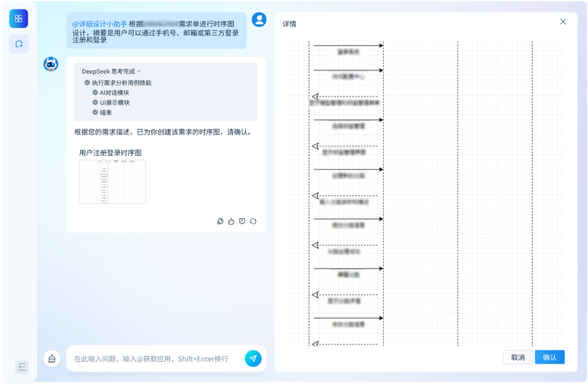Send the message with paper plane button

point(253,358)
